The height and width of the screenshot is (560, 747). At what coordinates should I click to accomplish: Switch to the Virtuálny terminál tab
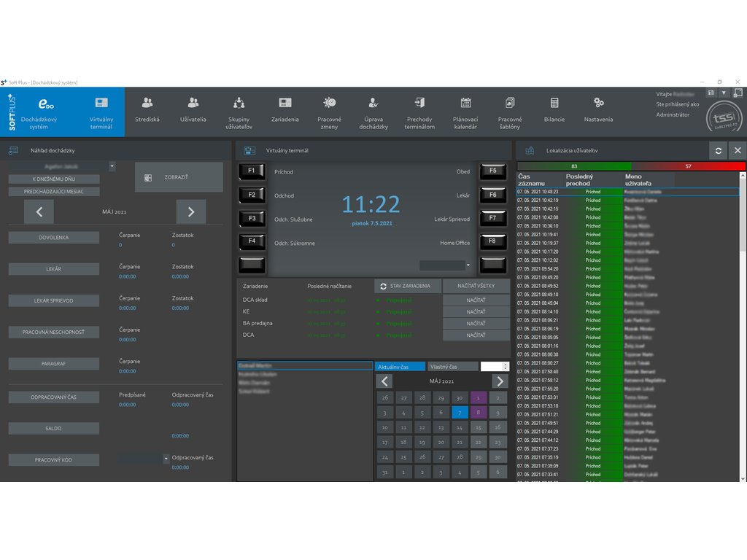[101, 112]
